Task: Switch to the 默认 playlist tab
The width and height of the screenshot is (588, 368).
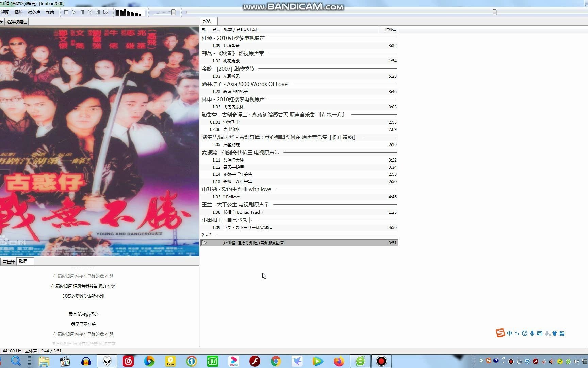Action: [208, 21]
